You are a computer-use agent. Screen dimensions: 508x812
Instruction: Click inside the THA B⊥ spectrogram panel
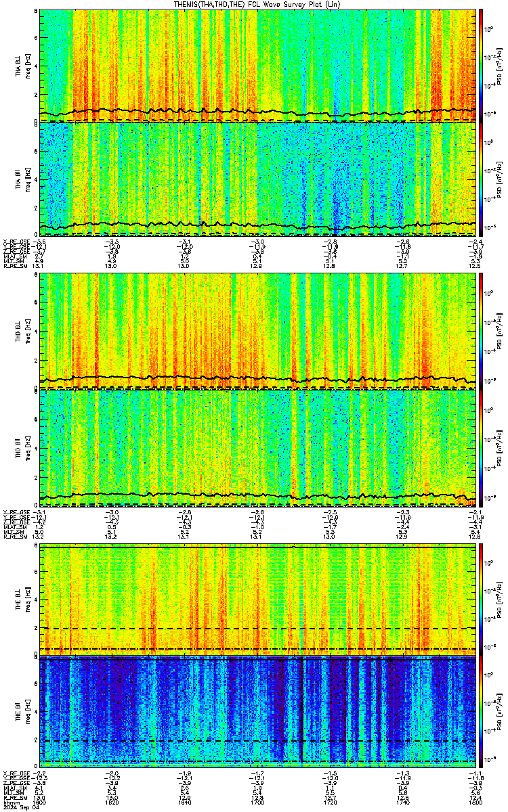[257, 65]
